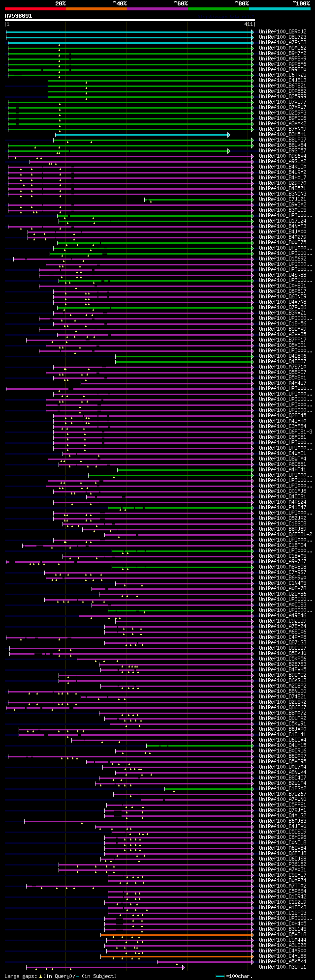Click the red ~20% identity legend bar
The height and width of the screenshot is (980, 315).
click(x=35, y=9)
